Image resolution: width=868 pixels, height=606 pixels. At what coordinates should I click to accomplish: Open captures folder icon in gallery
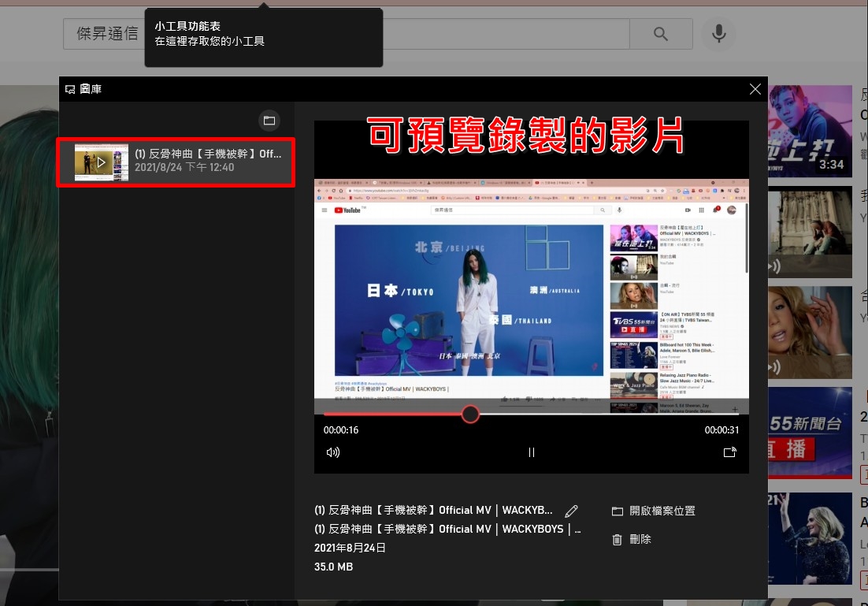click(269, 121)
